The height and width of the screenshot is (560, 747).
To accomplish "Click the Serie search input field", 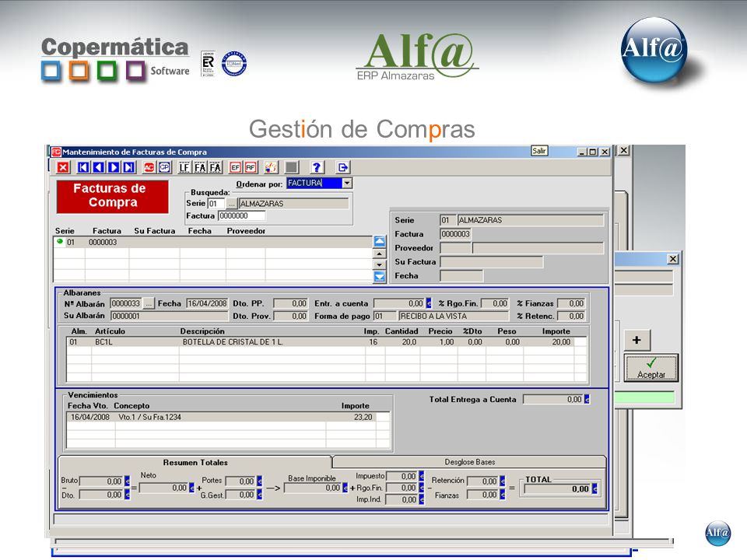I will 216,204.
